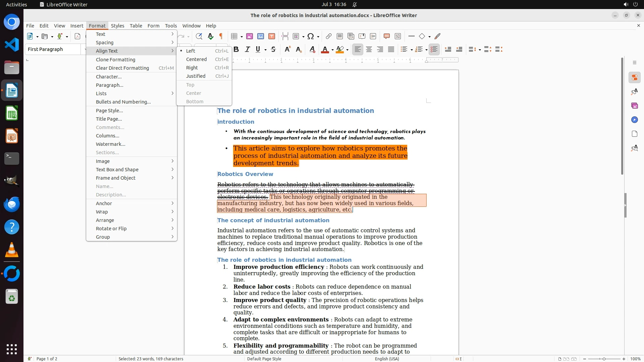The image size is (644, 362).
Task: Click the Insert Special Character omega icon
Action: coord(311,36)
